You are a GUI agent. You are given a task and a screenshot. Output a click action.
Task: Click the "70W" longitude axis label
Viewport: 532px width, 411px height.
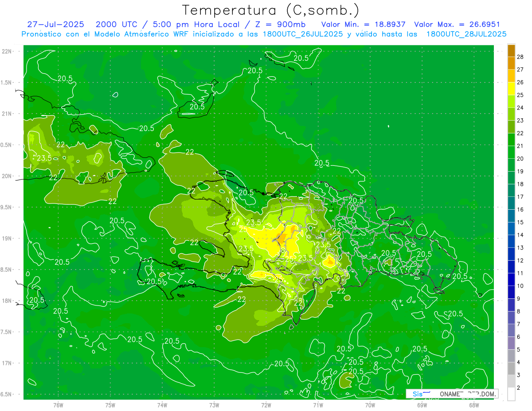[370, 405]
